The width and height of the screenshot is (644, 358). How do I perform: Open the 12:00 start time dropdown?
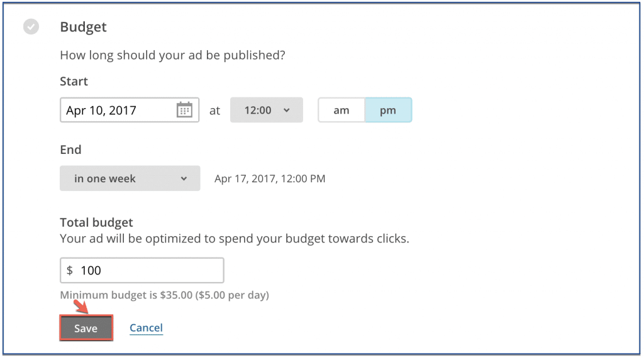pyautogui.click(x=267, y=110)
